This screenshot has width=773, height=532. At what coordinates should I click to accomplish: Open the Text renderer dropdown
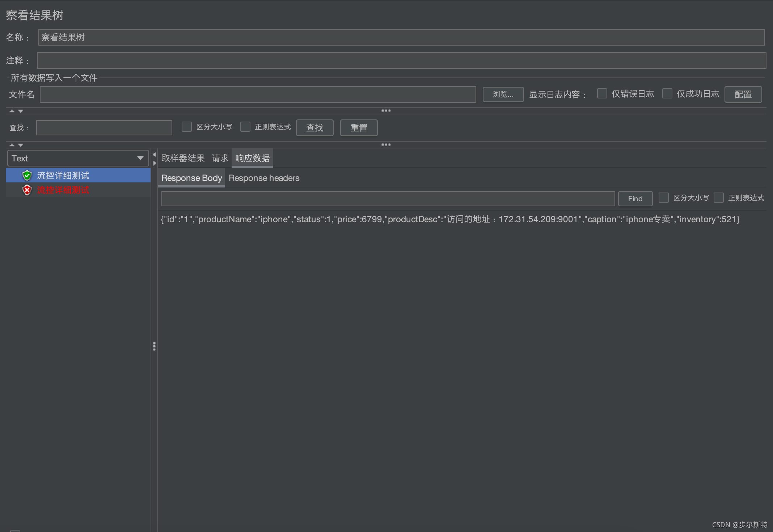(x=78, y=158)
